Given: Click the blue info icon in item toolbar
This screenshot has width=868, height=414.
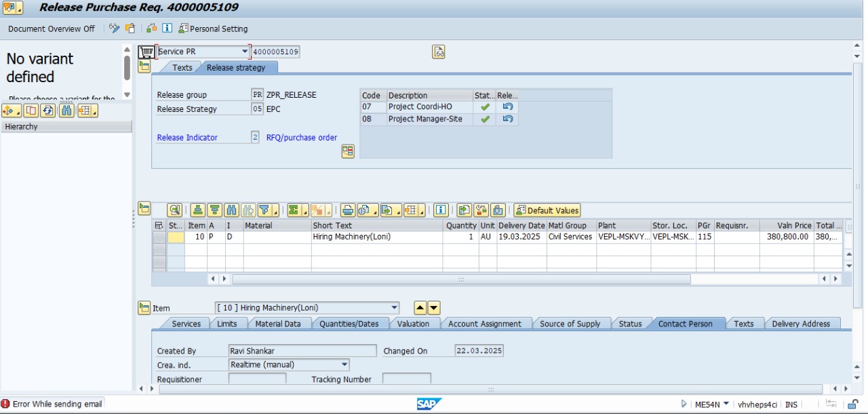Looking at the screenshot, I should [x=440, y=210].
